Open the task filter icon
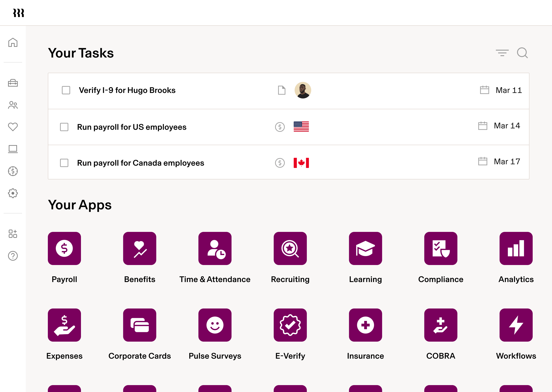Viewport: 552px width, 392px height. tap(502, 53)
